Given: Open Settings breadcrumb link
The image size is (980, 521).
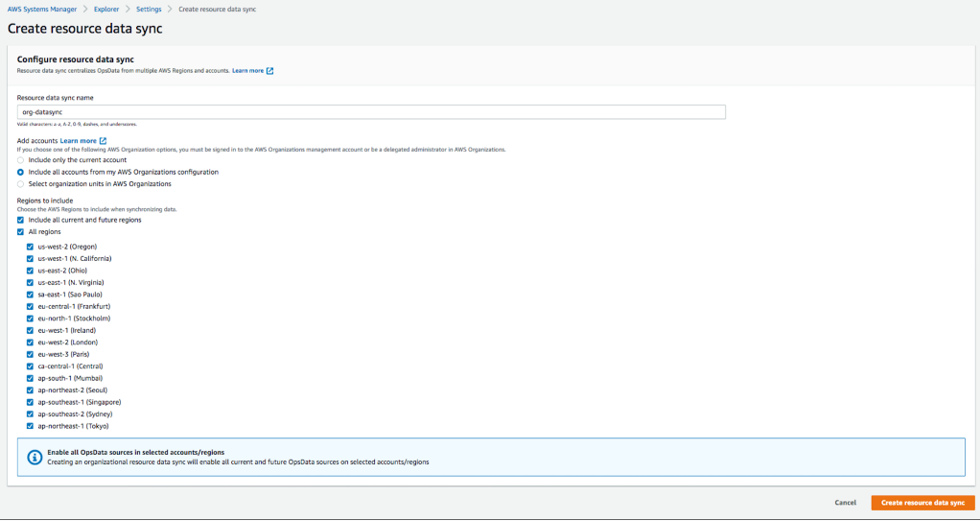Looking at the screenshot, I should [149, 10].
